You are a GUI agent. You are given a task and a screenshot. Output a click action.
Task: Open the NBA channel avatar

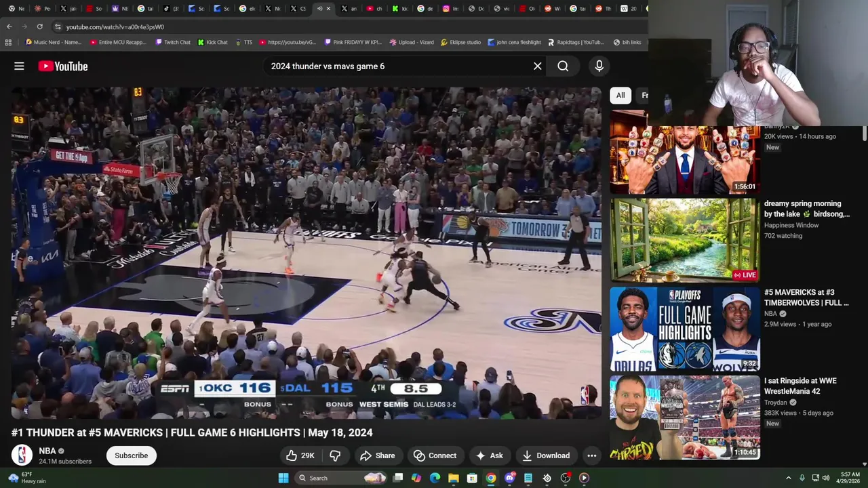(22, 455)
